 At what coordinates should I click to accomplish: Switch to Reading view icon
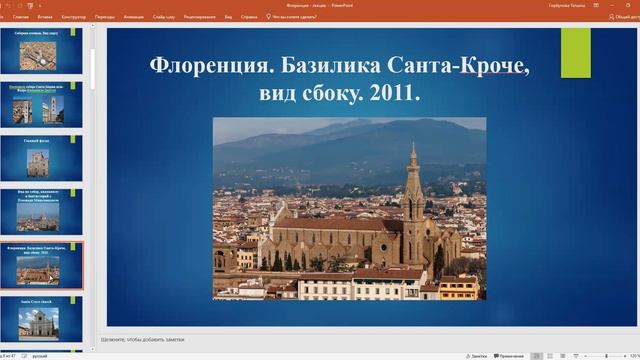click(563, 356)
